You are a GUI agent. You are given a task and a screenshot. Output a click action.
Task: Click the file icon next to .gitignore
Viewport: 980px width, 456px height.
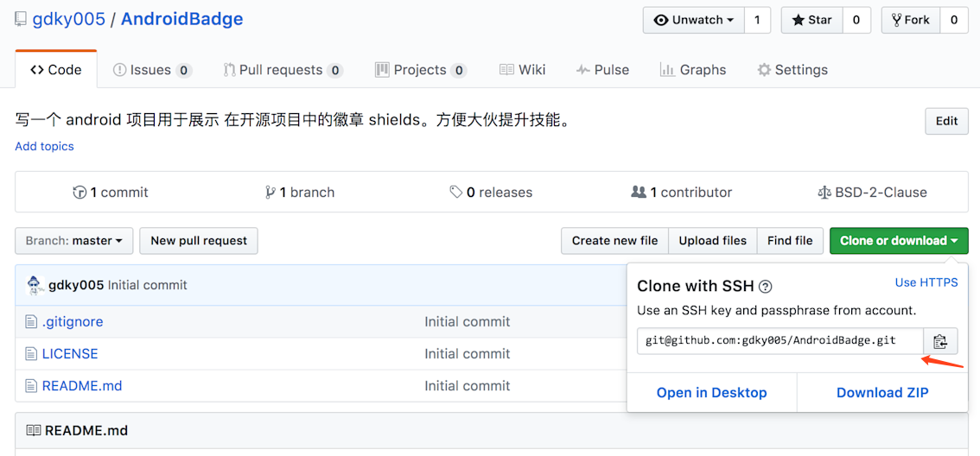[x=31, y=322]
